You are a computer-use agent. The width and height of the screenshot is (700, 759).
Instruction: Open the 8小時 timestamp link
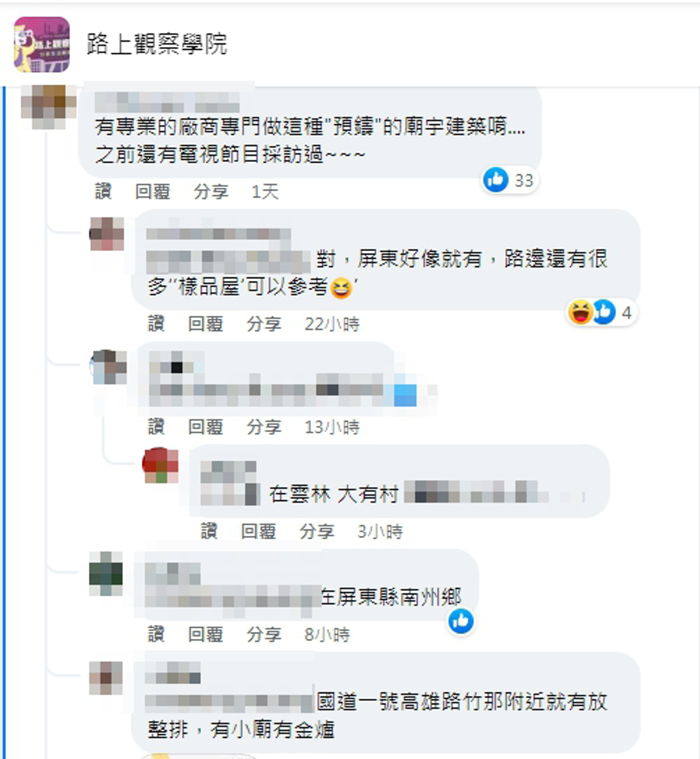327,634
